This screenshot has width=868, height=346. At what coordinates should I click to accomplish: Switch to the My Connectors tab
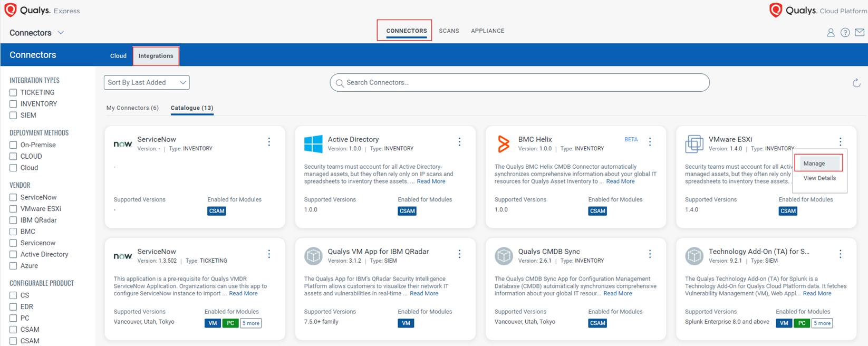pyautogui.click(x=132, y=108)
